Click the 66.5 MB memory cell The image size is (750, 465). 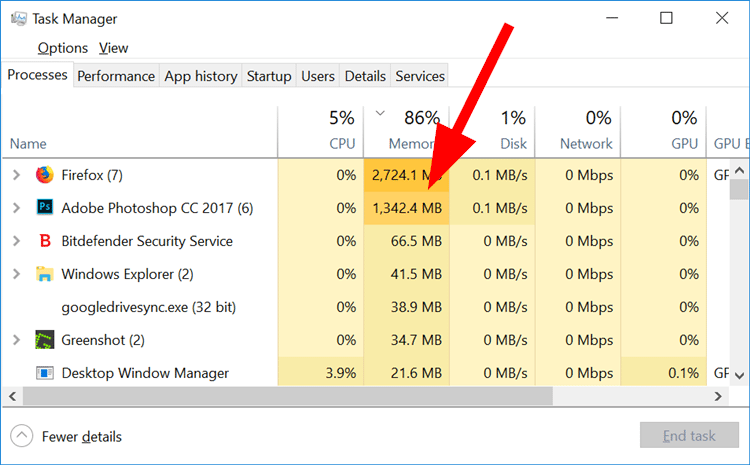(407, 241)
